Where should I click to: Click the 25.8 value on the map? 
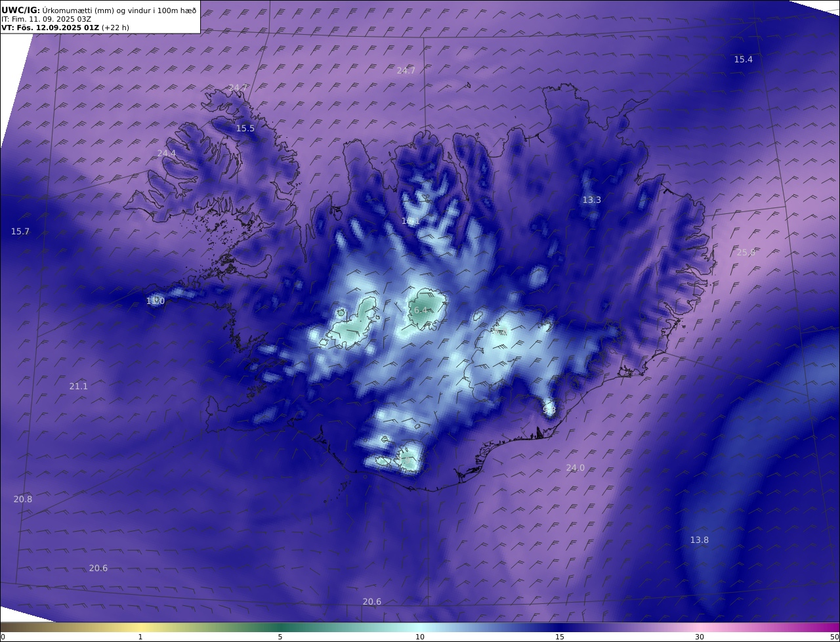click(745, 252)
